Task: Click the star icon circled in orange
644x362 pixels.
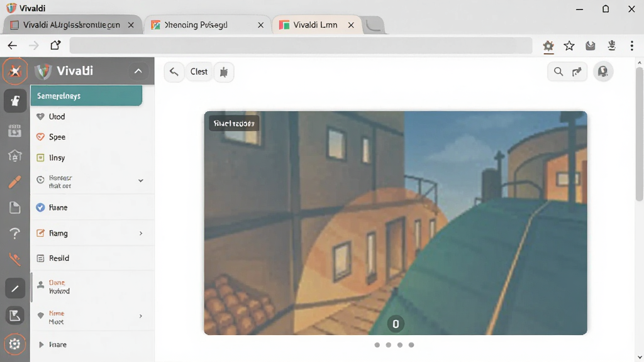Action: click(x=15, y=72)
